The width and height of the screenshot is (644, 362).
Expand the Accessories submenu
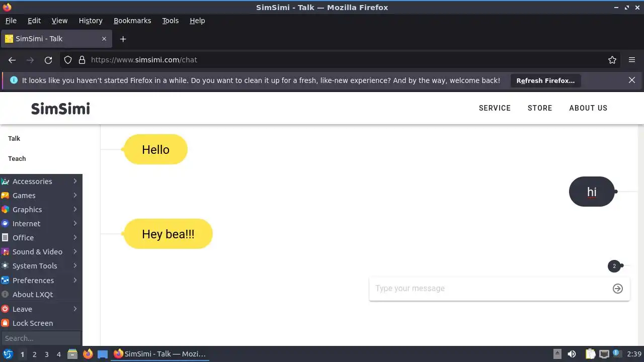(x=41, y=181)
